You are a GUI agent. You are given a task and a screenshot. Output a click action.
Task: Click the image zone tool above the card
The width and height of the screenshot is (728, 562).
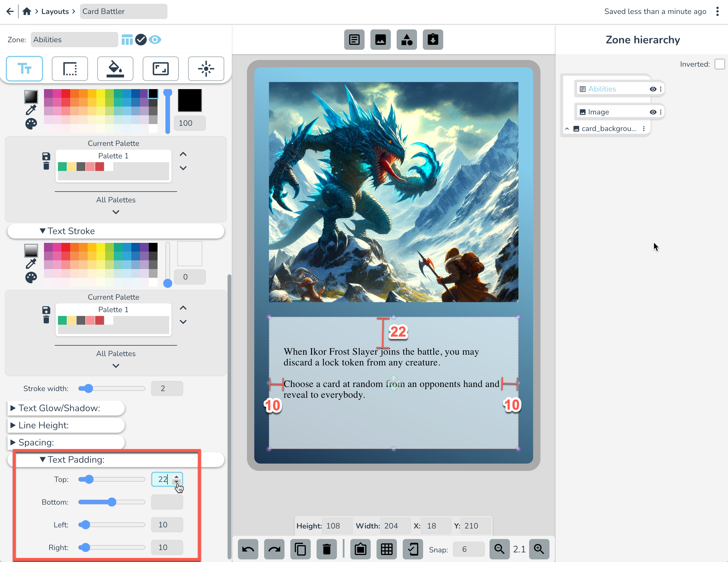click(x=380, y=40)
